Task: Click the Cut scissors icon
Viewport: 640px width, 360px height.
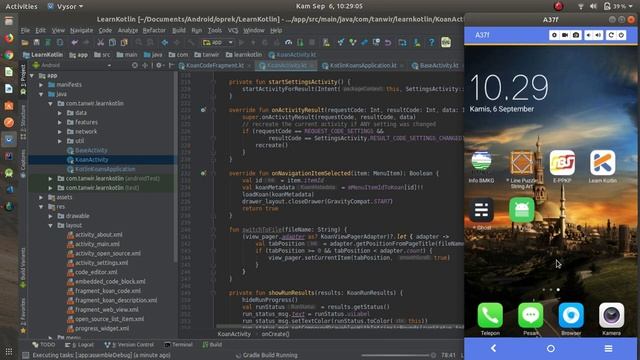Action: 100,42
